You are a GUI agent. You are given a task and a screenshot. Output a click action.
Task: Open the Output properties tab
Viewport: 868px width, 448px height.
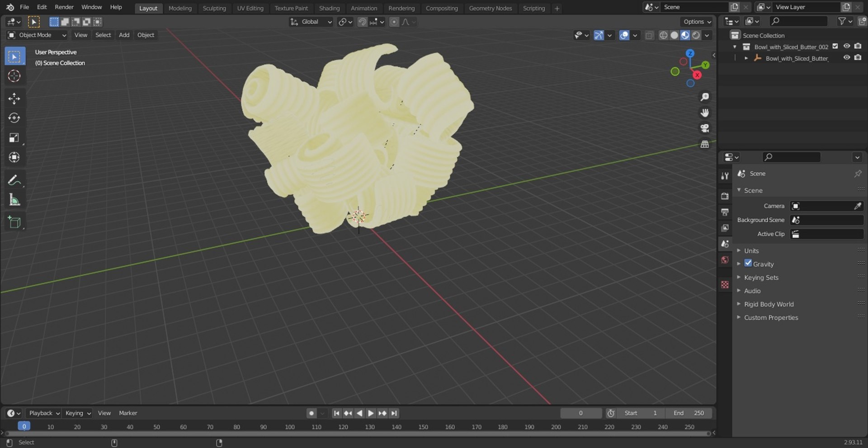pyautogui.click(x=725, y=212)
